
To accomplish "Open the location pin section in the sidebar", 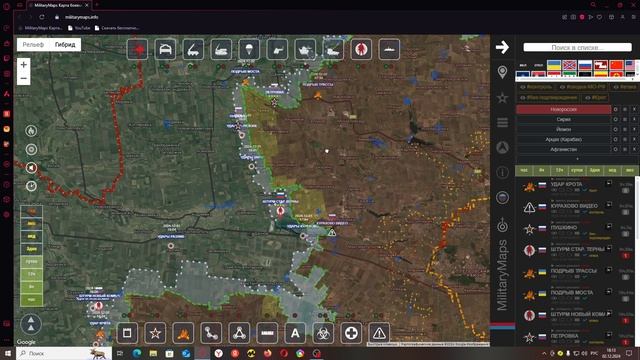I will [x=502, y=72].
